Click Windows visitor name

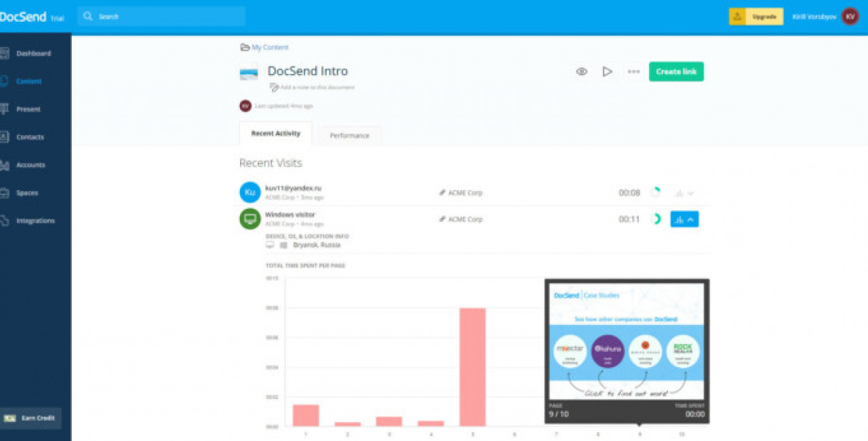coord(290,214)
